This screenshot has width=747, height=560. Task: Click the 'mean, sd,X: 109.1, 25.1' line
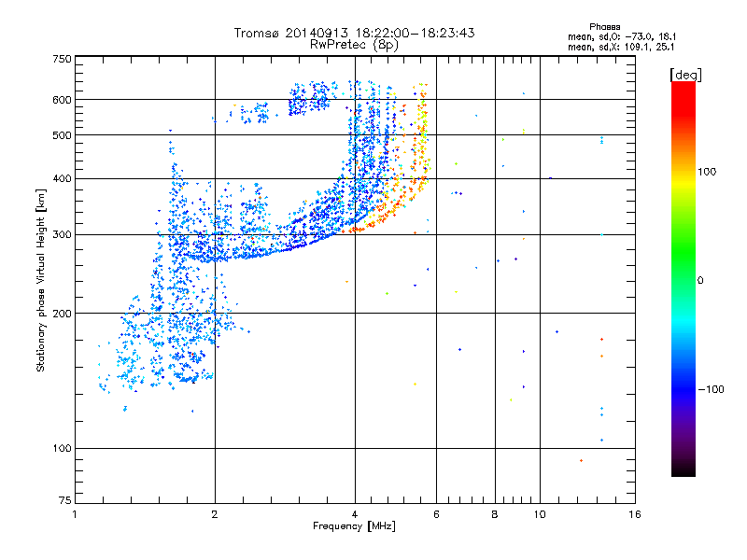[x=621, y=47]
